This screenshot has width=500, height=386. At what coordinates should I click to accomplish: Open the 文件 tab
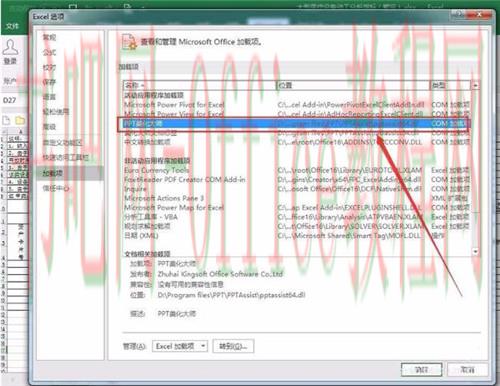[x=12, y=26]
